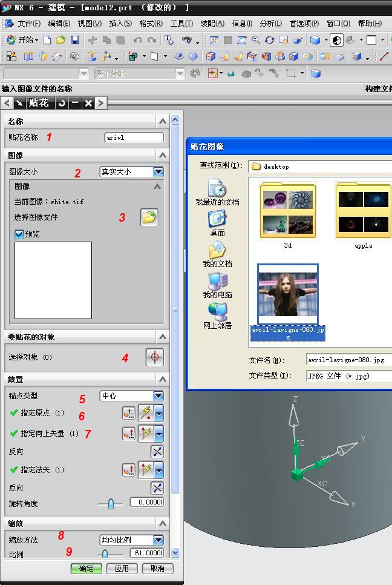392x585 pixels.
Task: Click the Save floppy disk icon
Action: pos(75,40)
